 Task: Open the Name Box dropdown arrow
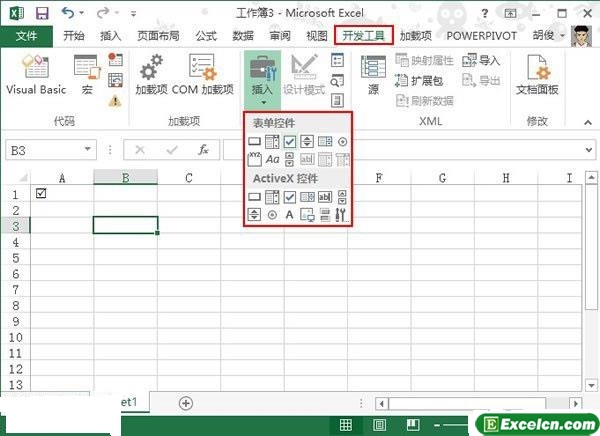(x=88, y=149)
